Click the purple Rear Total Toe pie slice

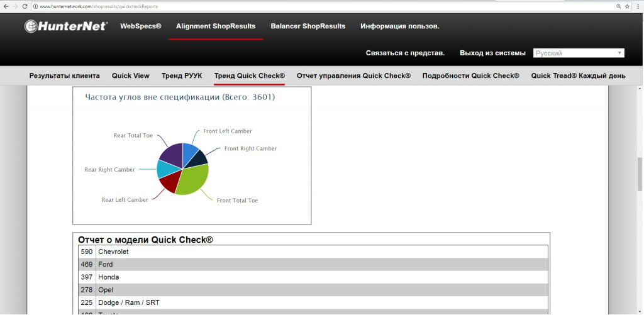pos(174,154)
